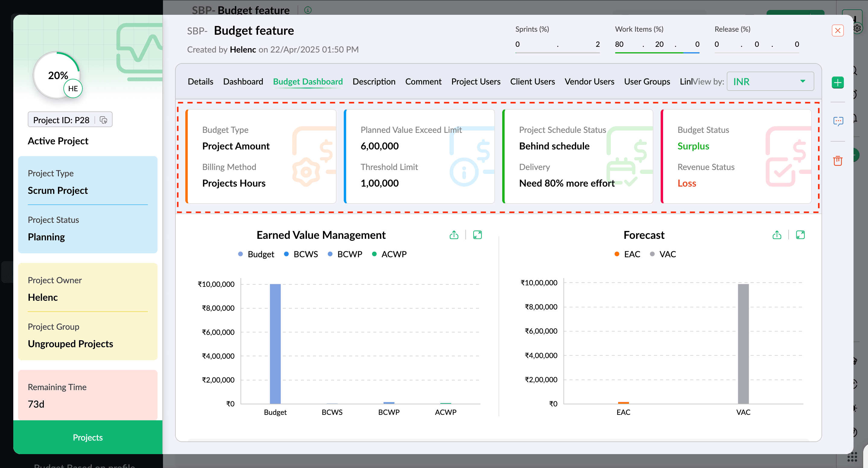Click the green plus add icon
This screenshot has width=868, height=468.
tap(838, 83)
